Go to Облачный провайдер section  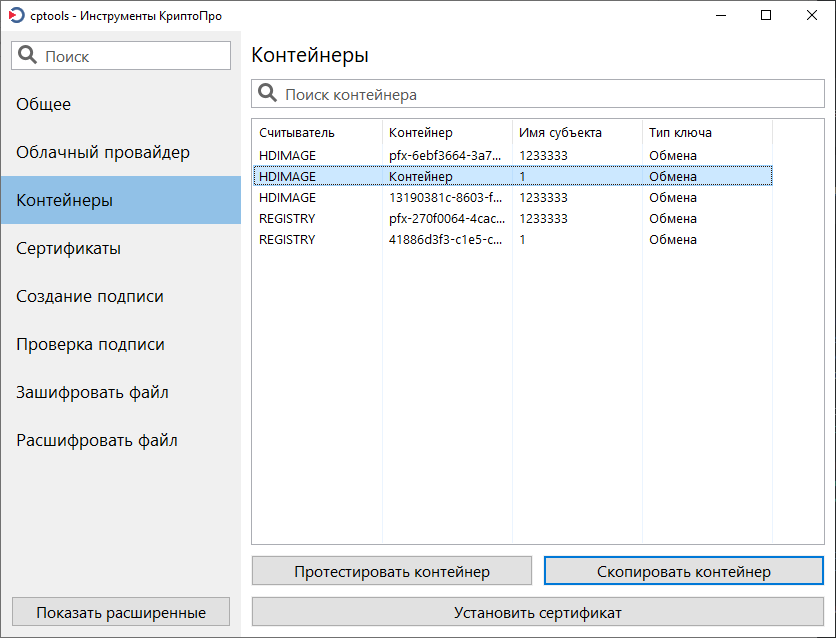coord(102,152)
